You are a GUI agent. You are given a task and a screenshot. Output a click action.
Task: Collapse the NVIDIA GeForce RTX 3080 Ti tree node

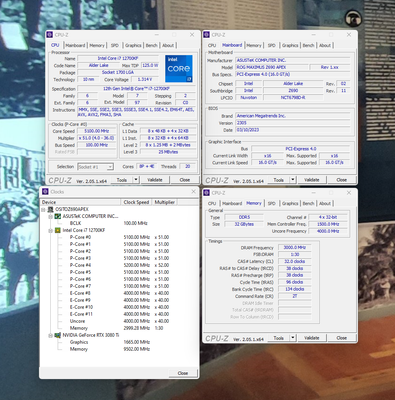[50, 335]
